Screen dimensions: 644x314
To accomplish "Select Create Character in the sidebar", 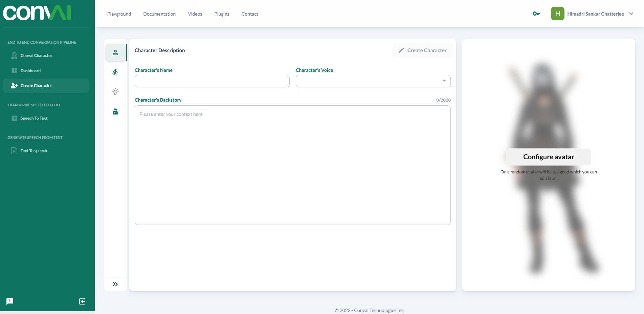I will point(46,86).
